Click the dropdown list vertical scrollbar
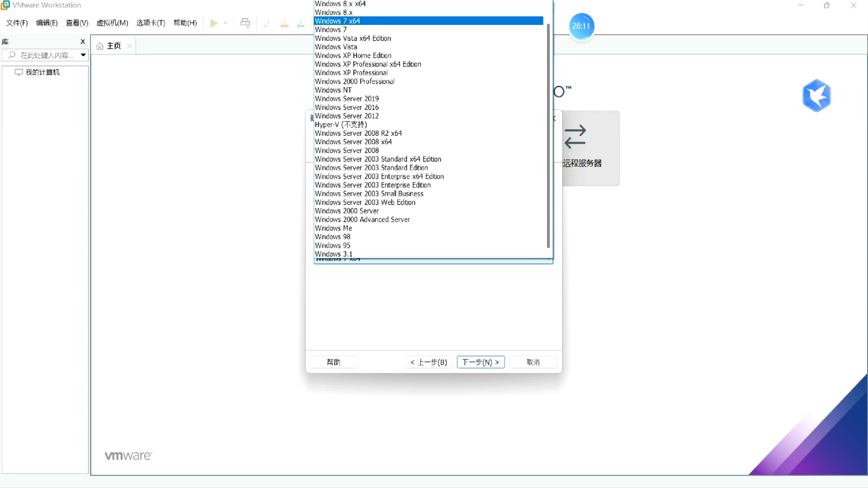 click(x=548, y=136)
